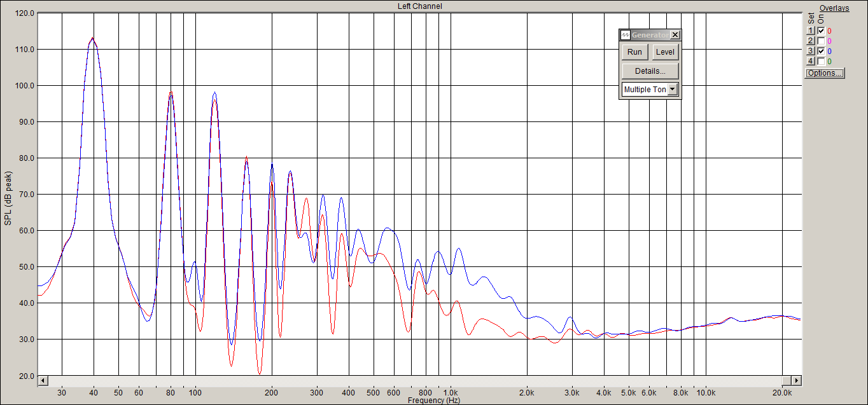Viewport: 868px width, 405px height.
Task: Disable overlay 1 checkbox
Action: point(821,31)
